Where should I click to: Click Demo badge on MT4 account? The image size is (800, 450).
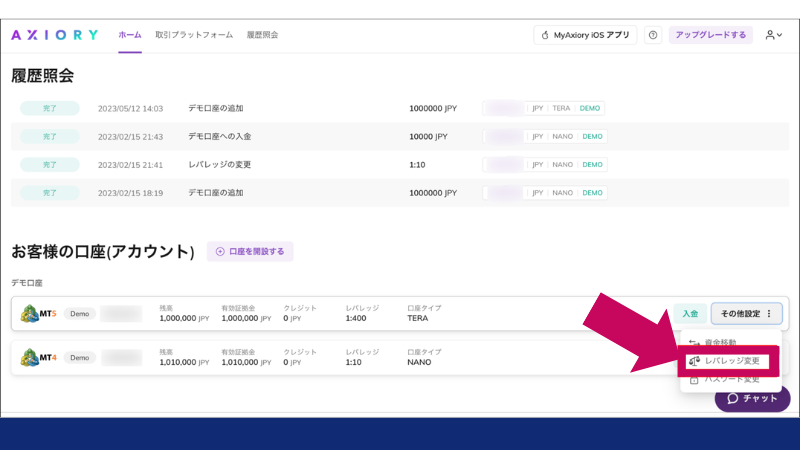[80, 358]
